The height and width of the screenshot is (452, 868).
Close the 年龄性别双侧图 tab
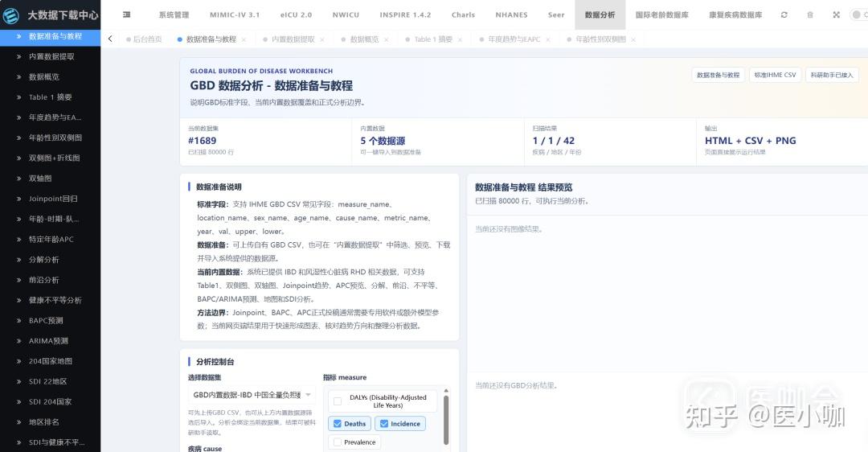click(x=633, y=39)
